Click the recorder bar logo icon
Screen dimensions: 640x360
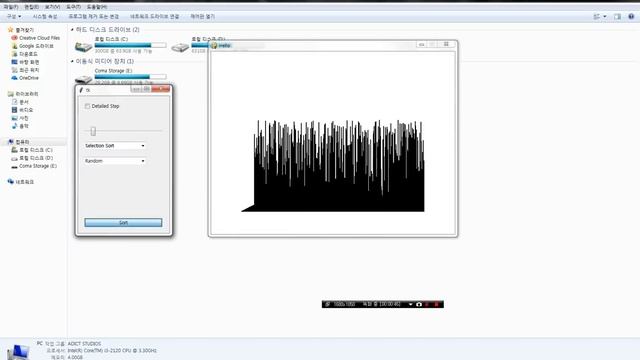coord(327,304)
